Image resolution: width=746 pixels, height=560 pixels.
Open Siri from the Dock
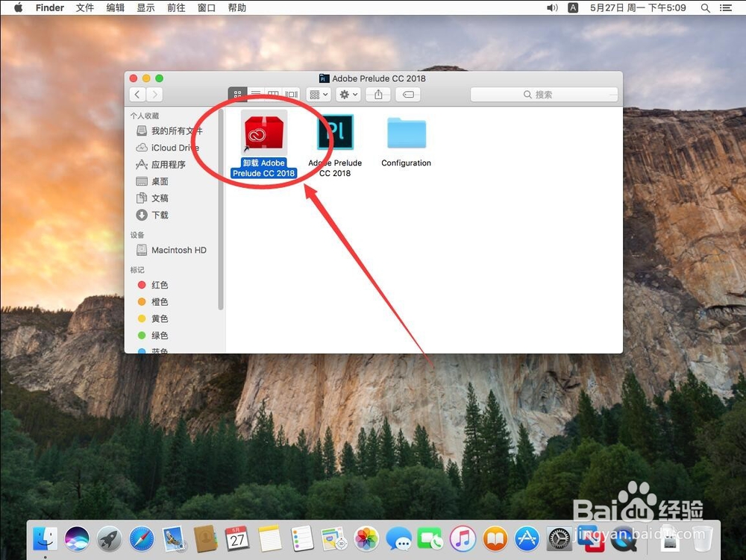pyautogui.click(x=77, y=539)
